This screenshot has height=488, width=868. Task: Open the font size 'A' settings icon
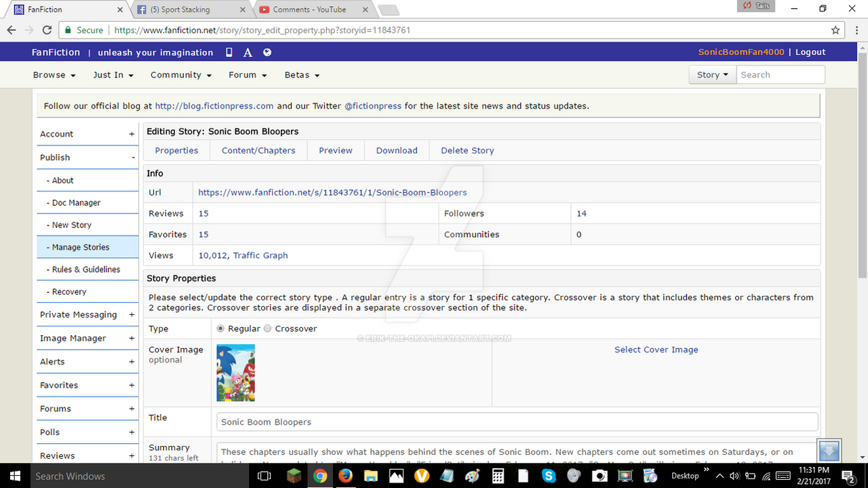248,52
